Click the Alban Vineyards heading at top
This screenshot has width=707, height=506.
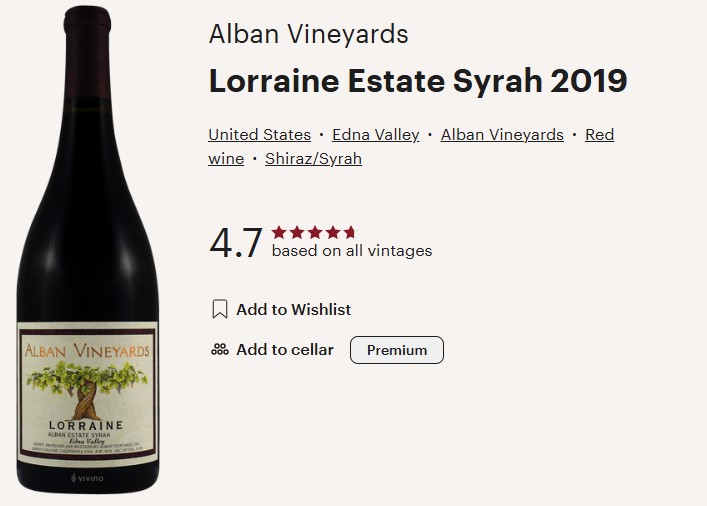308,34
